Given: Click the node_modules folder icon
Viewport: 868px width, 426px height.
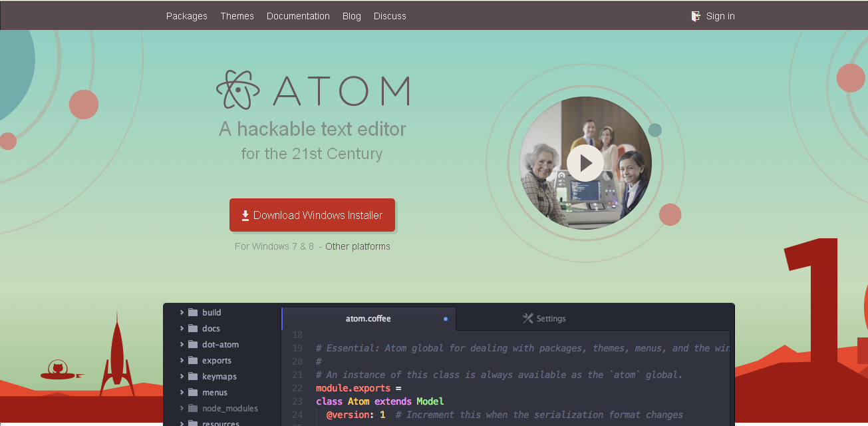Looking at the screenshot, I should 194,408.
